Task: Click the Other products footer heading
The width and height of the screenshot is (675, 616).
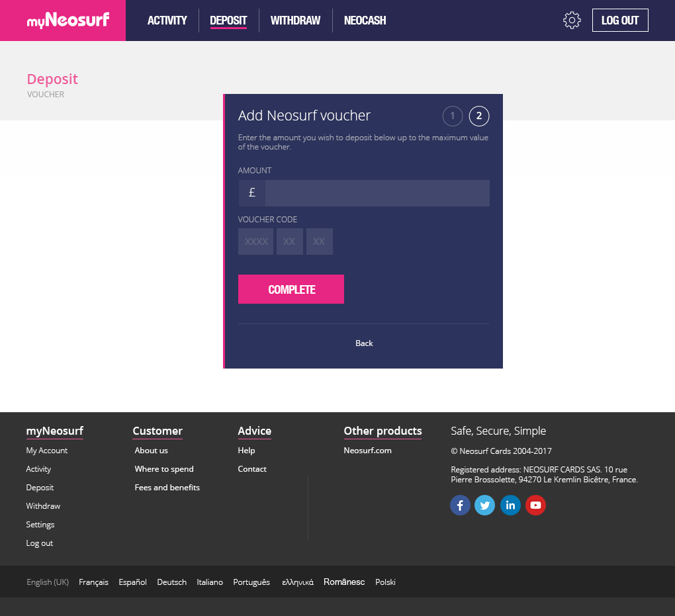Action: (382, 431)
